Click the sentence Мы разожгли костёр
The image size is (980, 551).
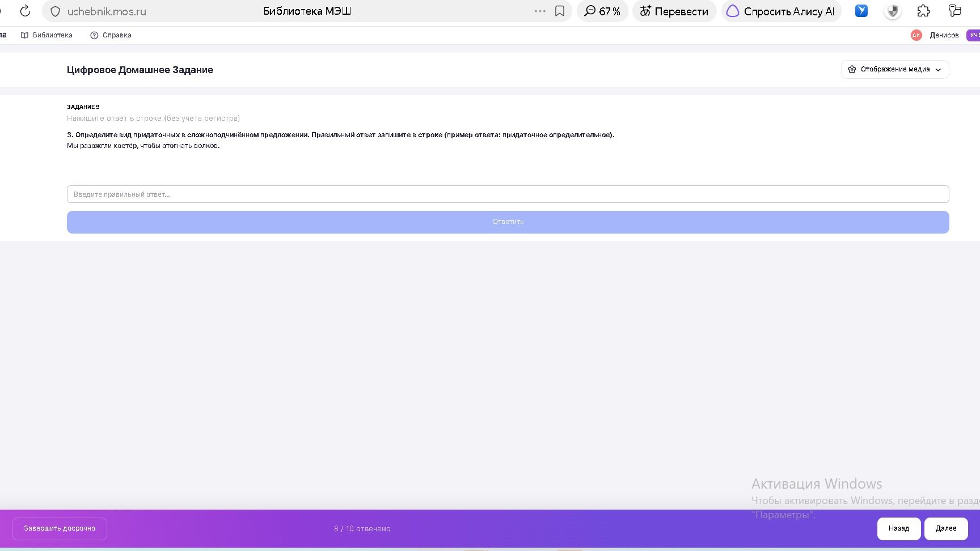point(143,146)
